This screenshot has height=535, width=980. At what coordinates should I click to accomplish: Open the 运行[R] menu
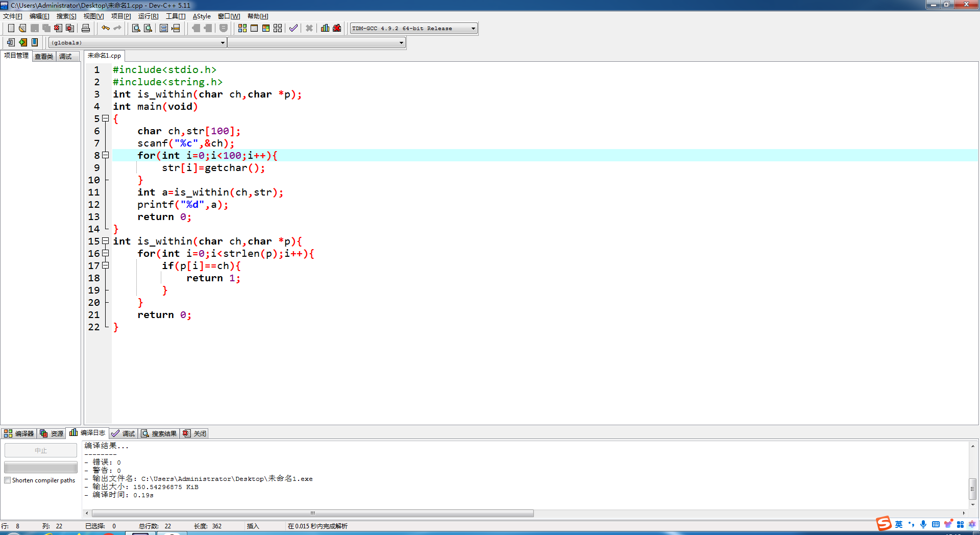tap(148, 16)
